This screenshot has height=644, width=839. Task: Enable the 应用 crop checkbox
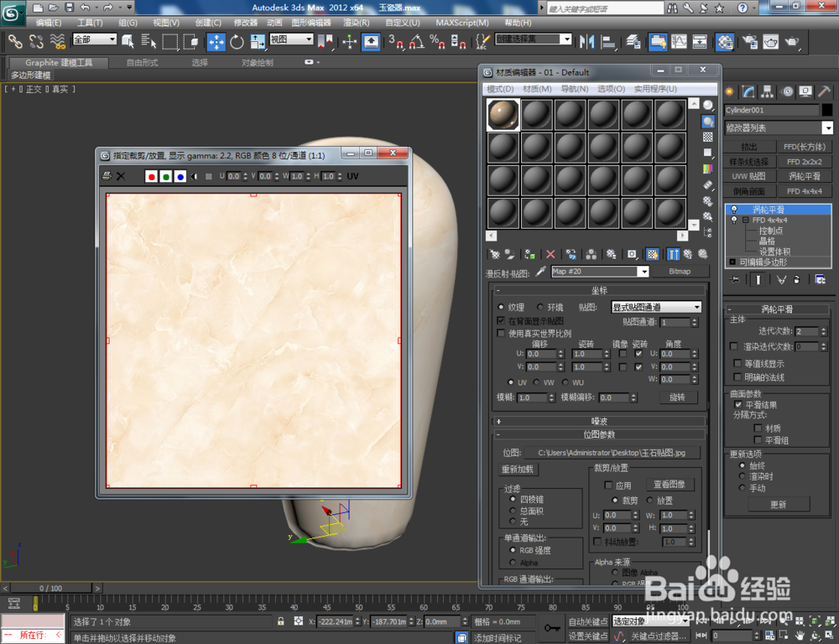coord(608,486)
